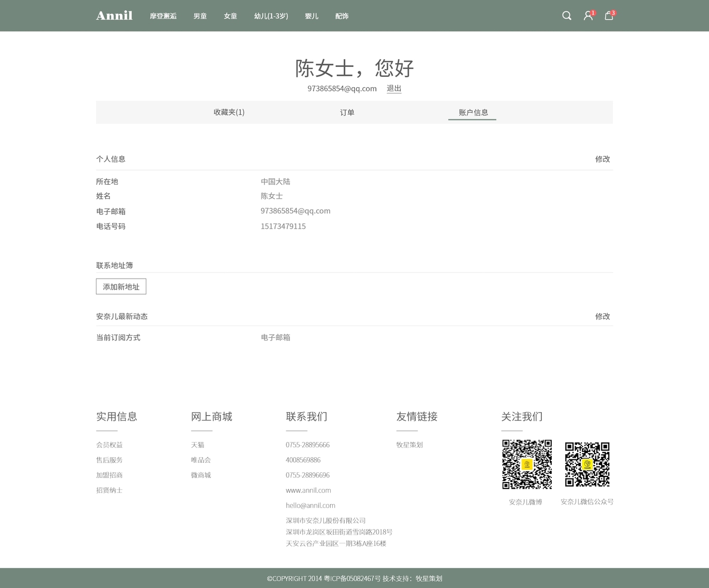Click address line 天安云谷产业园区一期3栋A座16楼
This screenshot has width=709, height=588.
click(x=336, y=543)
